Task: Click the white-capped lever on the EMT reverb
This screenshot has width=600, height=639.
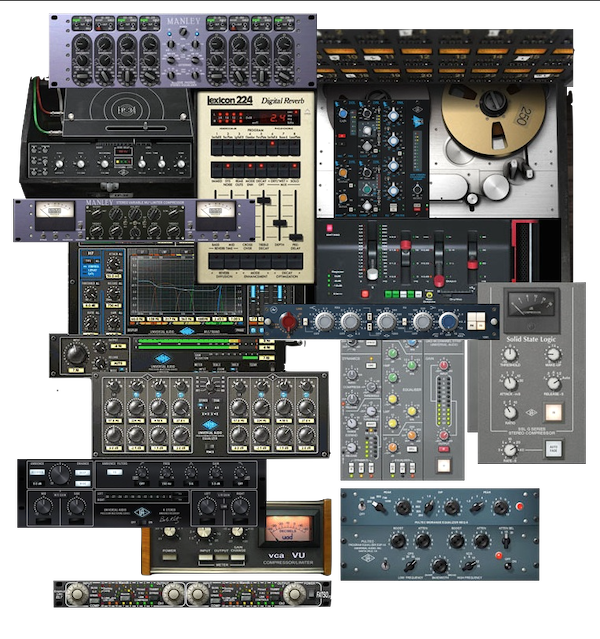Action: click(372, 273)
